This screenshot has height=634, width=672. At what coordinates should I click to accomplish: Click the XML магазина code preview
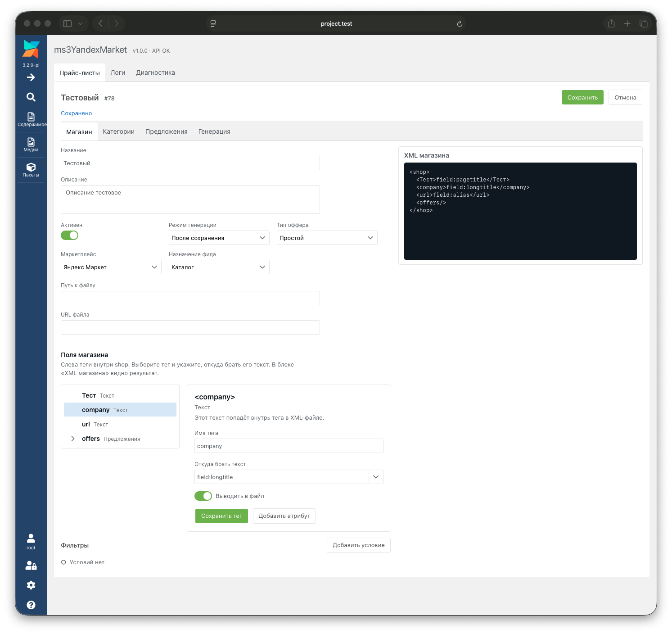click(x=520, y=211)
